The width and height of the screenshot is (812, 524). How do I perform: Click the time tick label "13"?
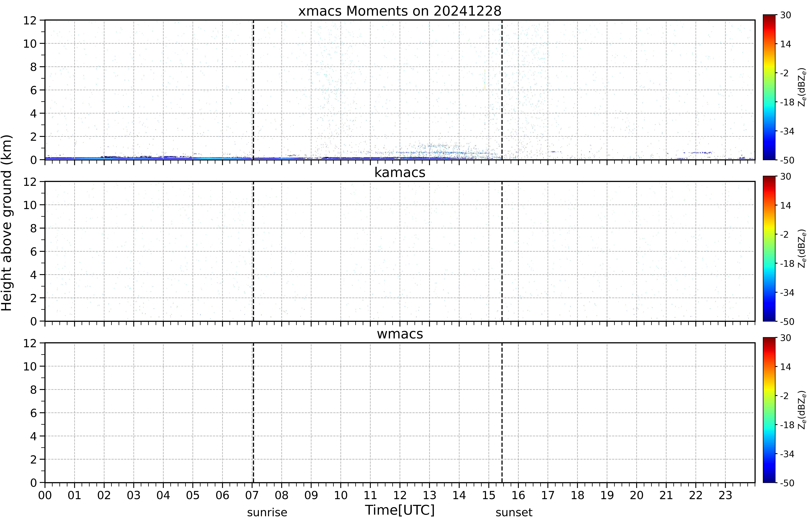tap(430, 495)
